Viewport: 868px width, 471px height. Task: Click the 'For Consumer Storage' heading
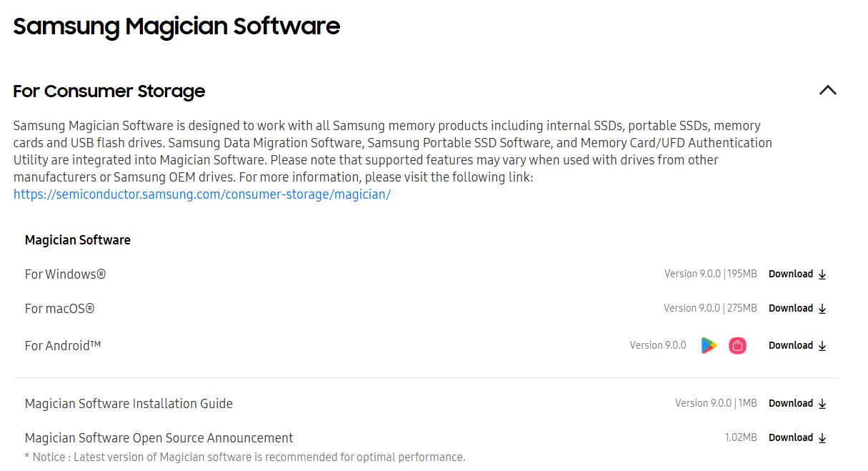(x=109, y=91)
